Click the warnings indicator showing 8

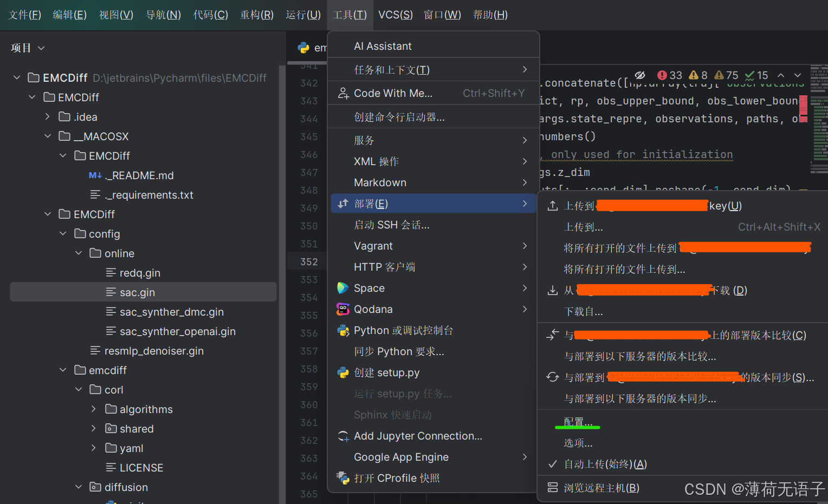click(698, 75)
